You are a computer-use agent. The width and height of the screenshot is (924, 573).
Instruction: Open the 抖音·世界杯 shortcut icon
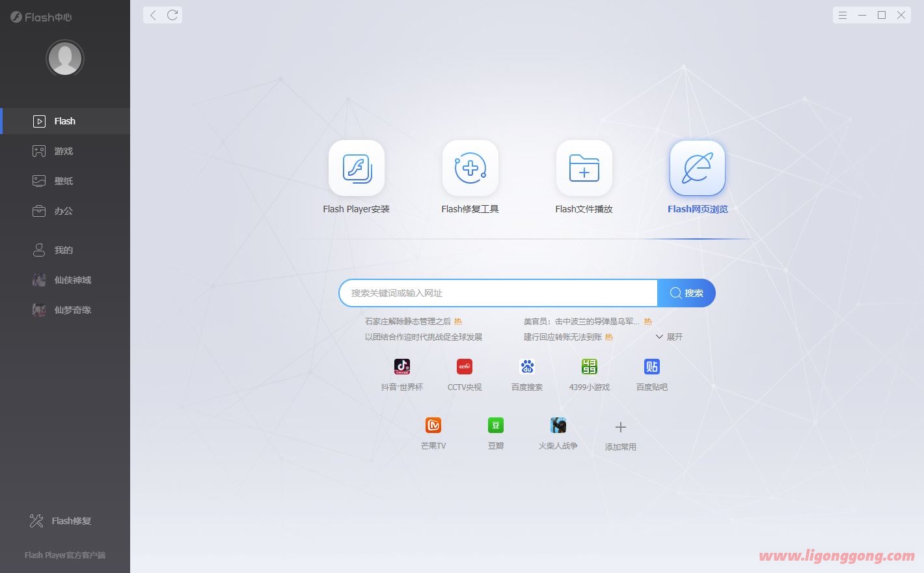coord(402,367)
